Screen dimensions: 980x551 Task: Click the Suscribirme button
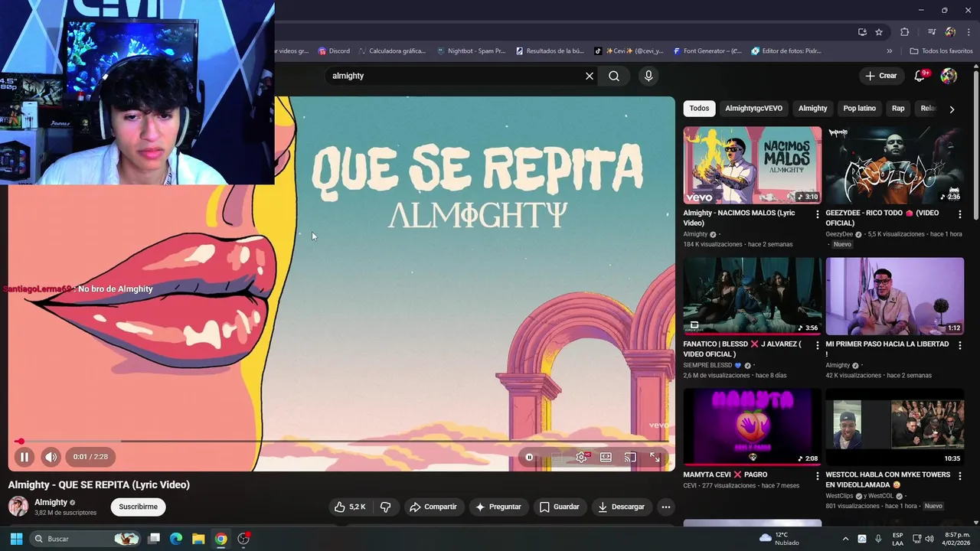[138, 507]
